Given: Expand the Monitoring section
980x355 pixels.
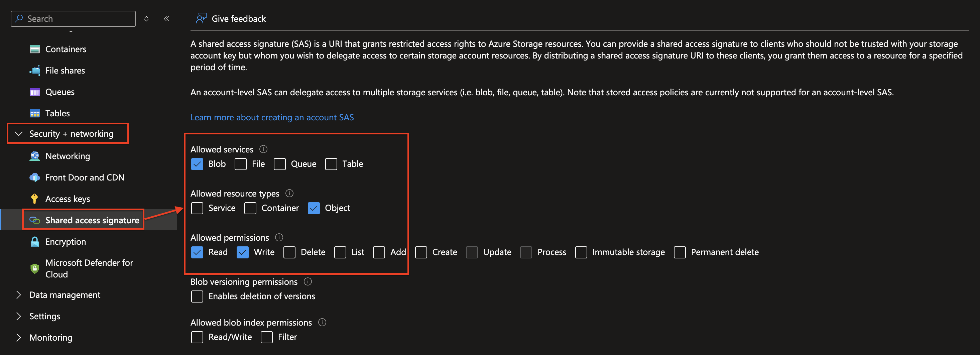Looking at the screenshot, I should [x=19, y=338].
